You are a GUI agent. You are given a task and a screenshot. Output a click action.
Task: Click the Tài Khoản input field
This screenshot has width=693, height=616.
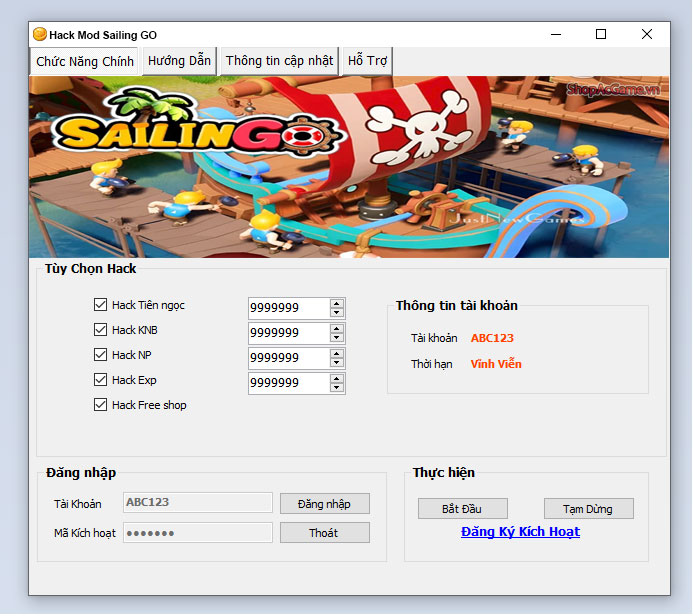(198, 502)
